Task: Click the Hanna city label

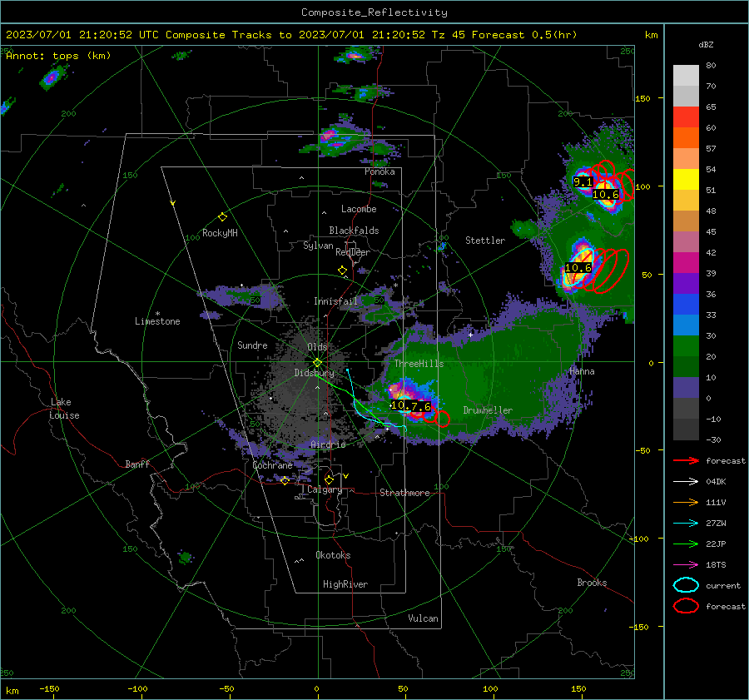Action: click(582, 371)
